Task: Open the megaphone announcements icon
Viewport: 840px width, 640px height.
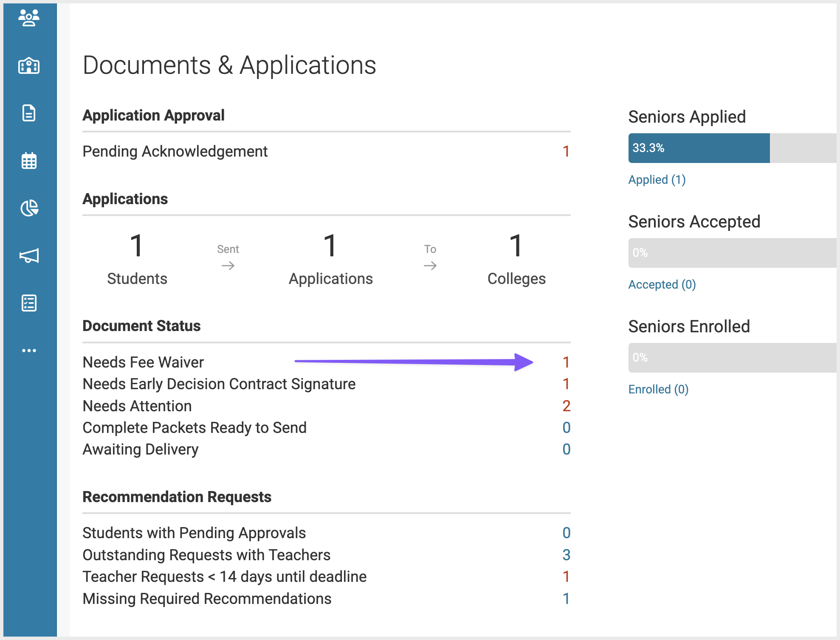Action: [x=29, y=255]
